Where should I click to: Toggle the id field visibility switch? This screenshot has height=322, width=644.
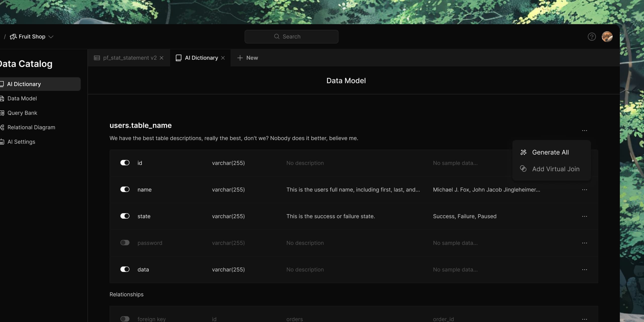click(x=125, y=163)
